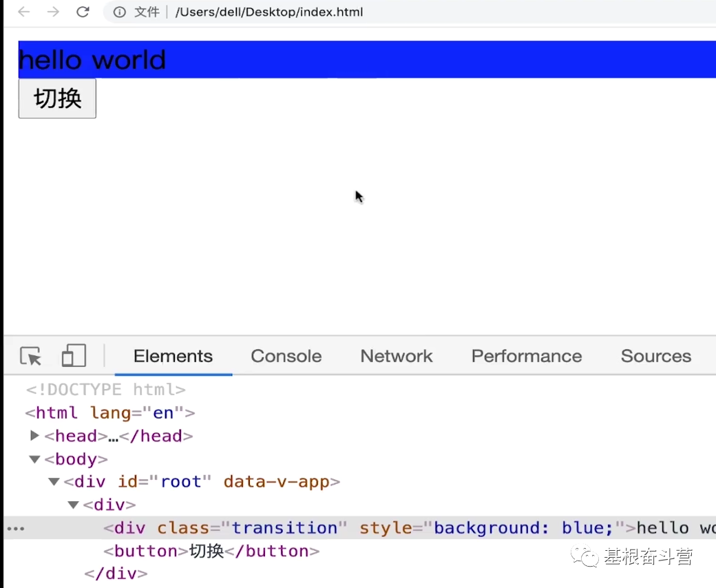Click the ellipsis marker beside the transition div

pos(15,527)
